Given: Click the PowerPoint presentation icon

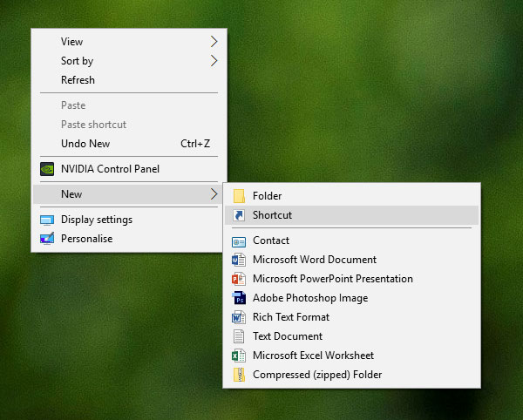Looking at the screenshot, I should pyautogui.click(x=239, y=279).
